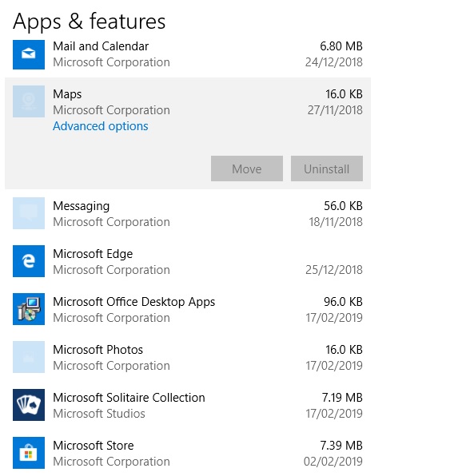
Task: Click the Apps & features heading
Action: click(90, 22)
